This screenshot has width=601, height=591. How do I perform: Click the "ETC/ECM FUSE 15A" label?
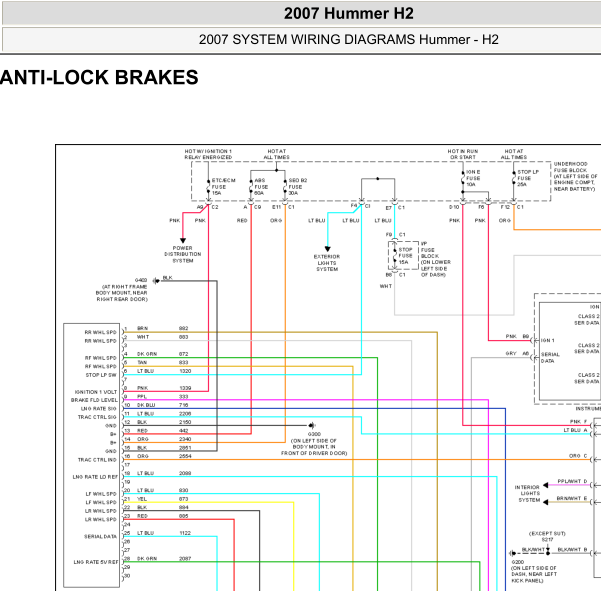pyautogui.click(x=223, y=187)
